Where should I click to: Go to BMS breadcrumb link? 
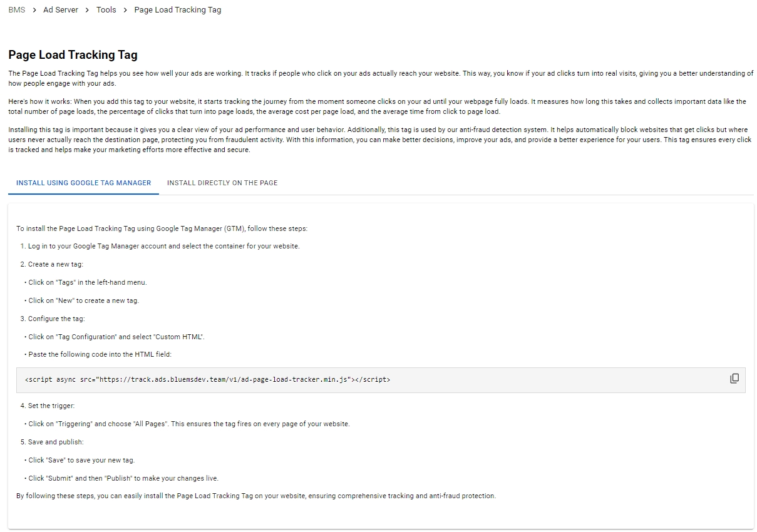pyautogui.click(x=17, y=10)
